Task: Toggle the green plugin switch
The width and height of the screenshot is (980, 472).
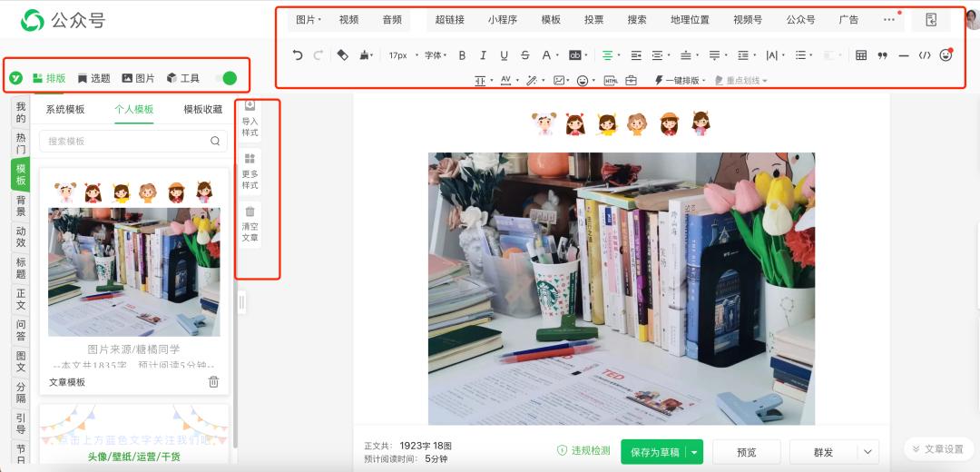Action: [x=226, y=78]
